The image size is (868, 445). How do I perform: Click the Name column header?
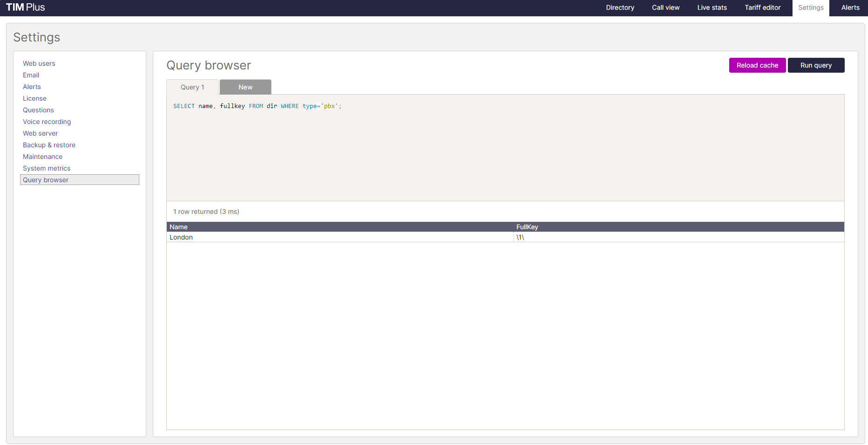pos(178,227)
